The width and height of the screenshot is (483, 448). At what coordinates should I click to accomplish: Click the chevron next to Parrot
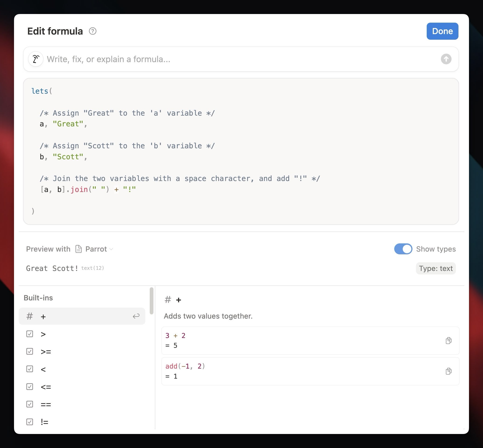click(111, 249)
